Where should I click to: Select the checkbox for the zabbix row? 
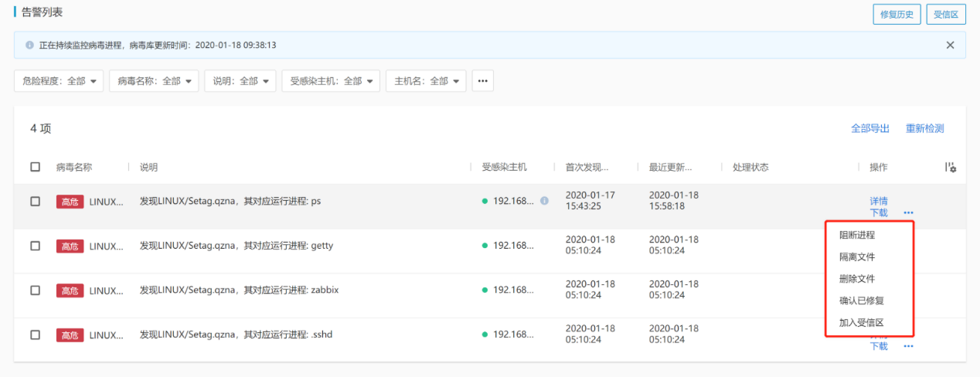(x=36, y=290)
